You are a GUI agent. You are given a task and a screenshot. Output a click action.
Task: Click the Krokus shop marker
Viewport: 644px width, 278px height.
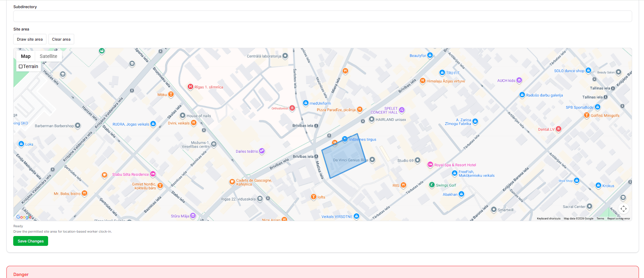coord(598,186)
